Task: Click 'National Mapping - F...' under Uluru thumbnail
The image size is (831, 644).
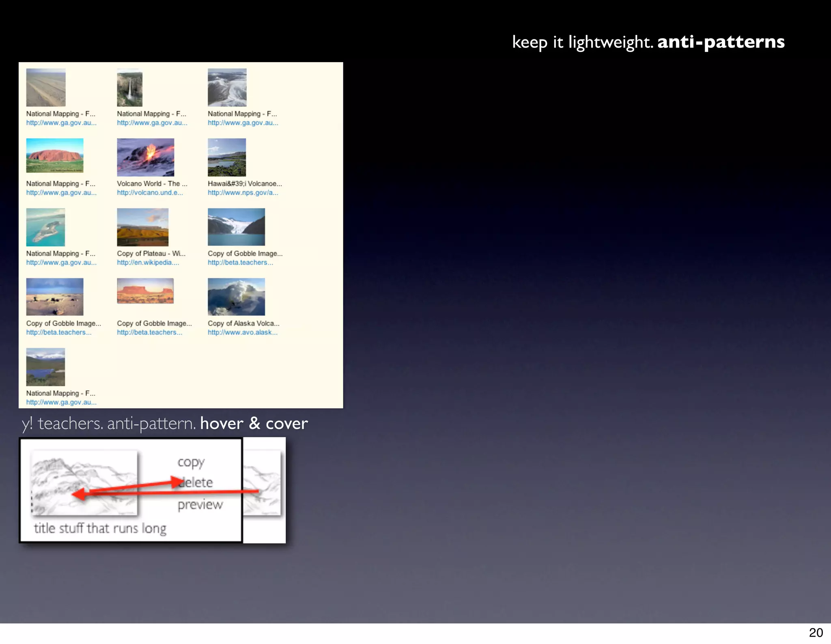Action: [61, 184]
